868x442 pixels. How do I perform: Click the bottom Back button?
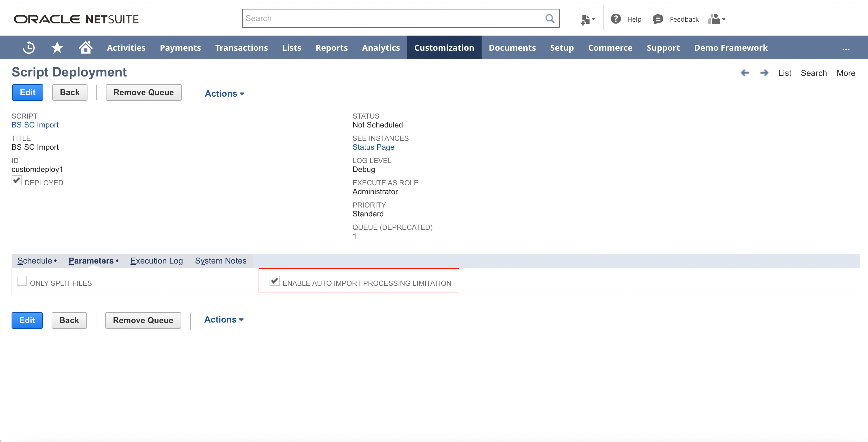69,320
